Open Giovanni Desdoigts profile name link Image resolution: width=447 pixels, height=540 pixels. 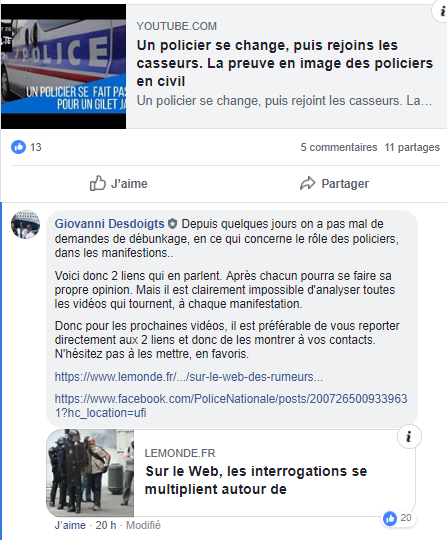[110, 224]
